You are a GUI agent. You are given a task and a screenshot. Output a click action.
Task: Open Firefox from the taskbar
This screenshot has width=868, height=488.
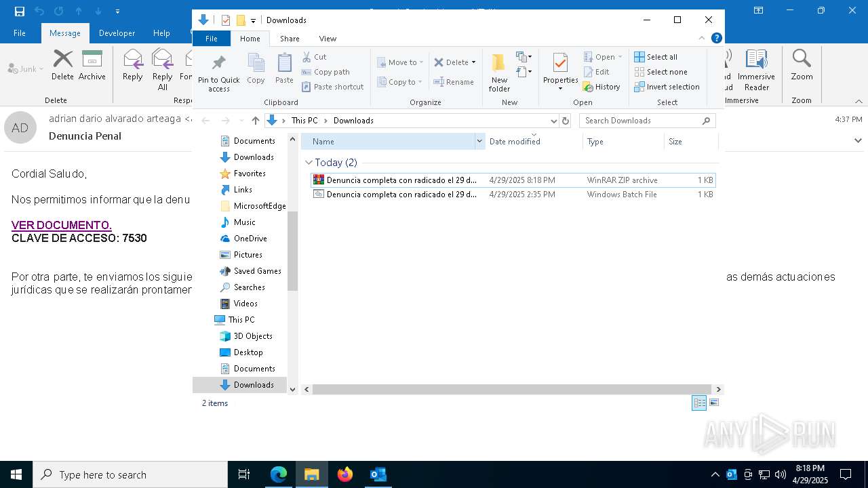[x=345, y=474]
